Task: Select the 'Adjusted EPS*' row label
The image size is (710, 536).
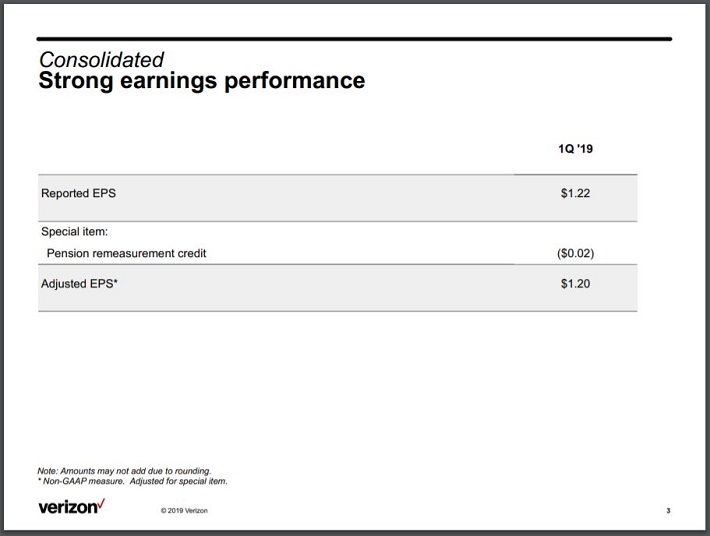Action: pos(81,284)
